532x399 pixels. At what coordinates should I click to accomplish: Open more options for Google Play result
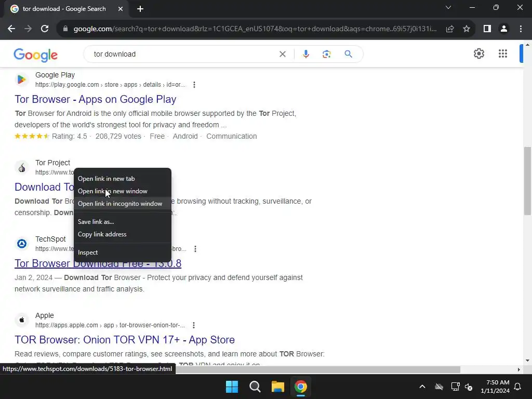194,85
